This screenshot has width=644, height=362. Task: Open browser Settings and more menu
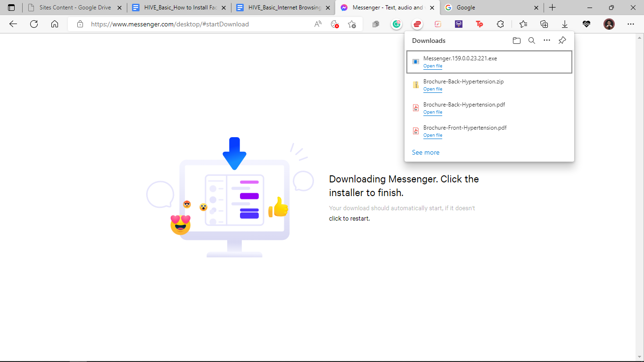(631, 24)
